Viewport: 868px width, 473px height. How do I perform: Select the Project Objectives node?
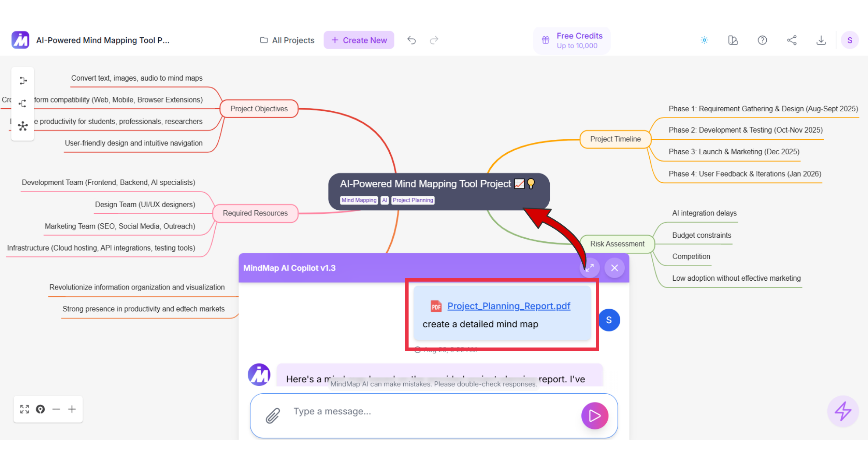pyautogui.click(x=259, y=109)
